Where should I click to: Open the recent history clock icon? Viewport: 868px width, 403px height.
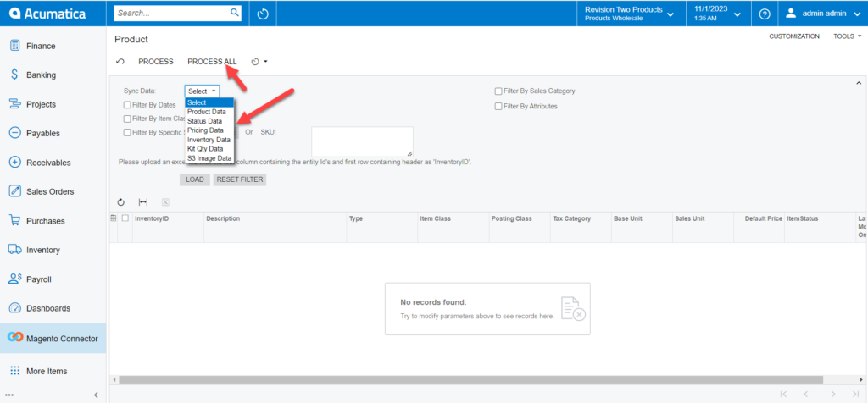coord(263,14)
